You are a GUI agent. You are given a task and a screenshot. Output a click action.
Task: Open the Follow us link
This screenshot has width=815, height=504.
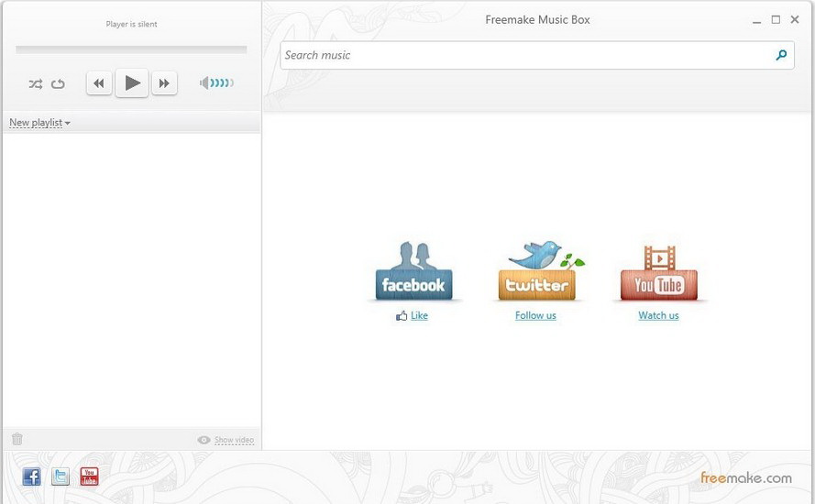tap(535, 315)
